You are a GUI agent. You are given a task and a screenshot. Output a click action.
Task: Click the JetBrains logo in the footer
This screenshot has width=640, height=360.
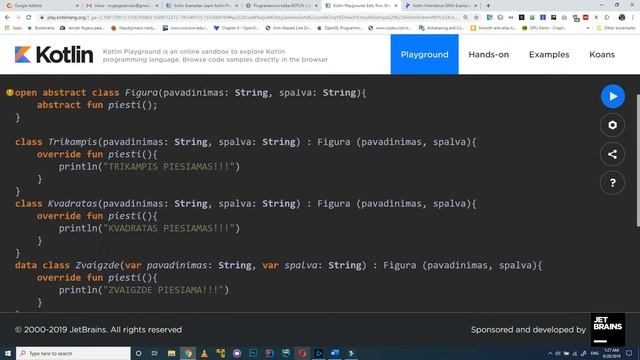[607, 329]
